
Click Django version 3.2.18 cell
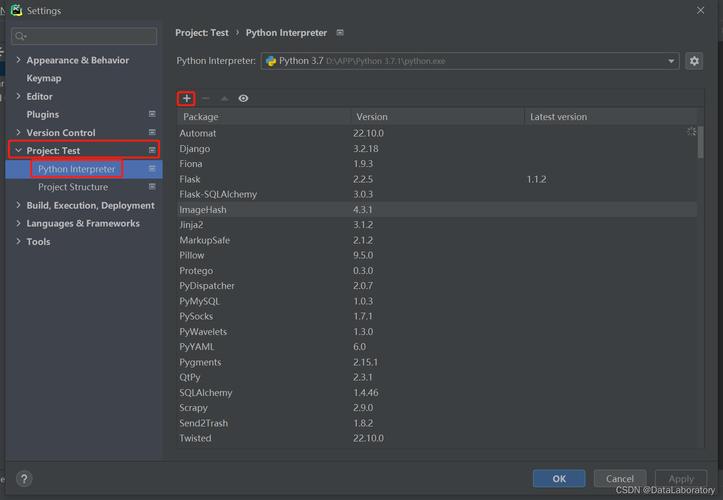click(x=366, y=149)
